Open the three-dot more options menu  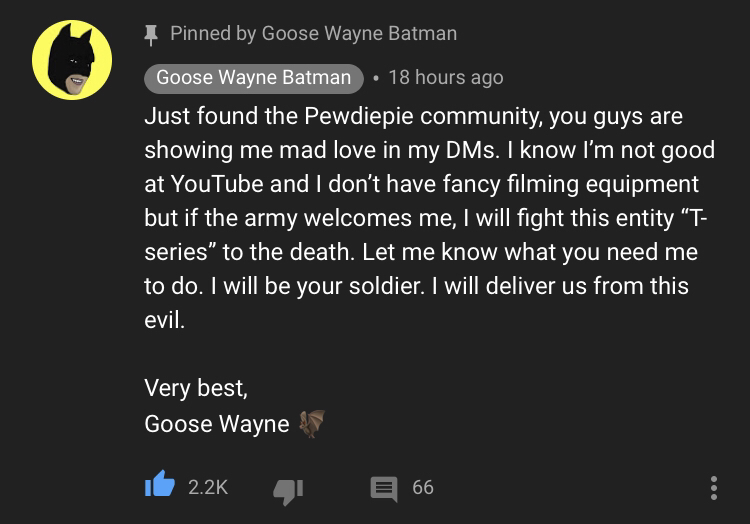tap(714, 488)
